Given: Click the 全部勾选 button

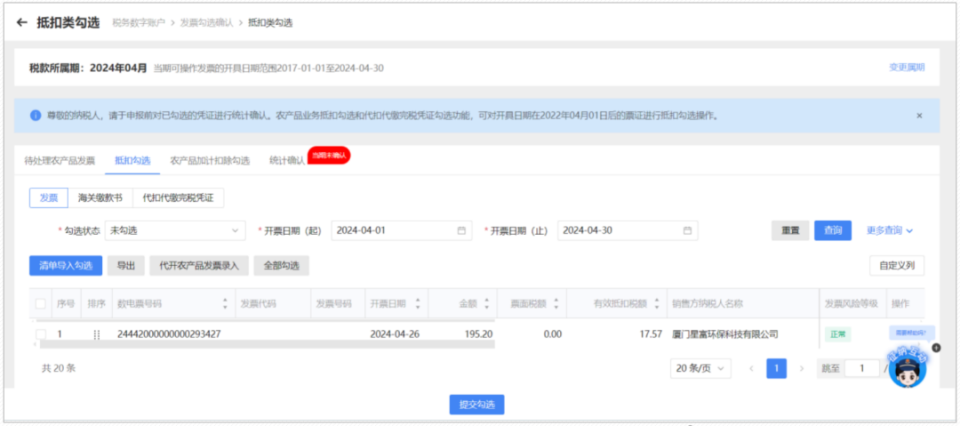Looking at the screenshot, I should 281,266.
